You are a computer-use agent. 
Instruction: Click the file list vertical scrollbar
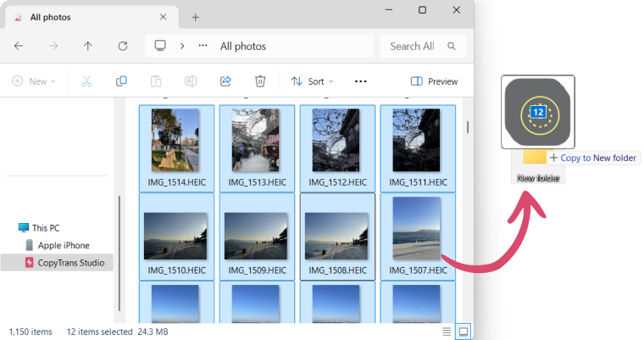coord(468,127)
